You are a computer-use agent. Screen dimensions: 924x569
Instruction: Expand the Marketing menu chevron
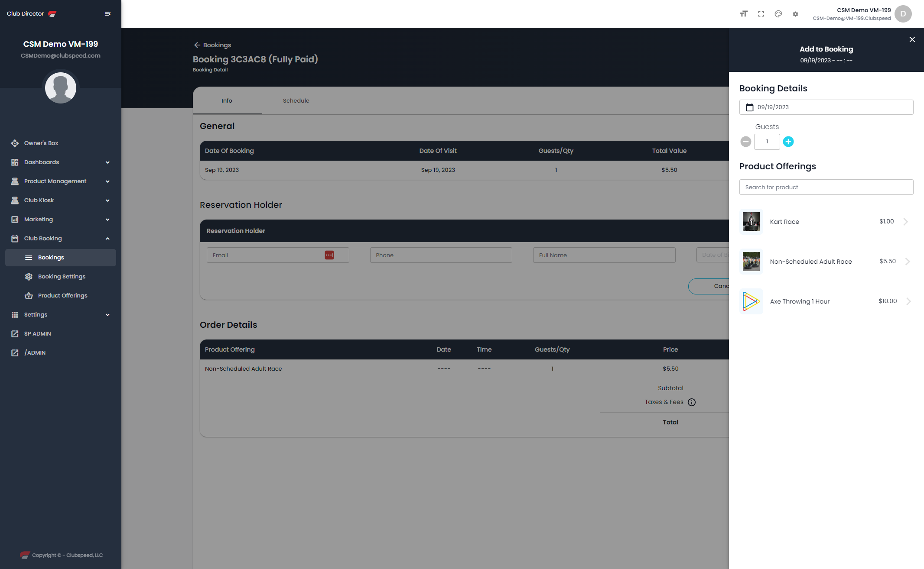coord(107,220)
